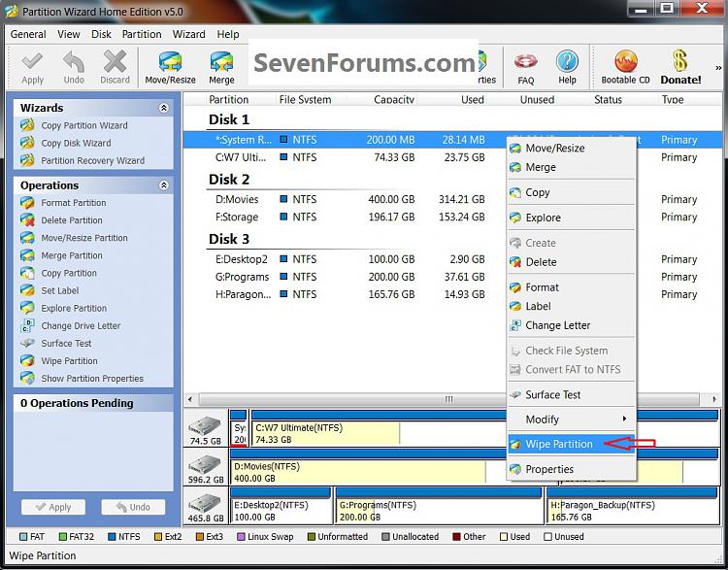Open the Partition menu

tap(142, 34)
